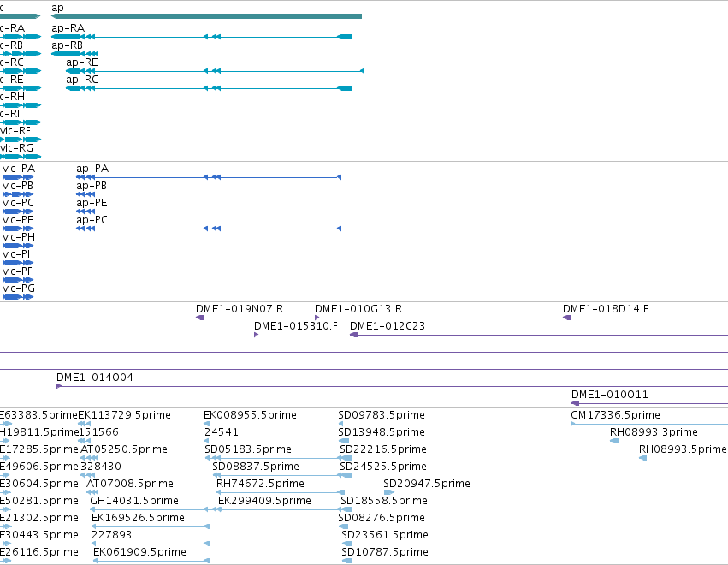Select the ap-RB transcript glyph
This screenshot has width=728, height=565.
[x=74, y=54]
